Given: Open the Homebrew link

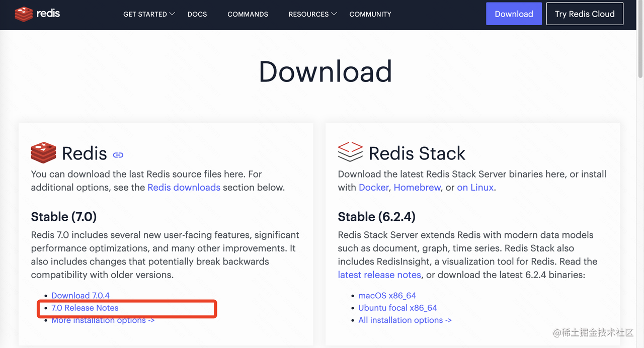Looking at the screenshot, I should (417, 188).
